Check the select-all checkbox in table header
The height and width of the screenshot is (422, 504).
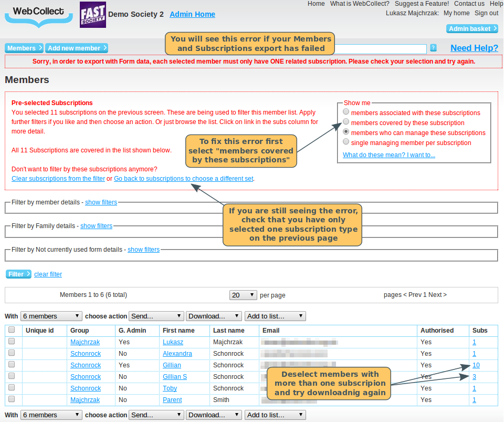11,330
